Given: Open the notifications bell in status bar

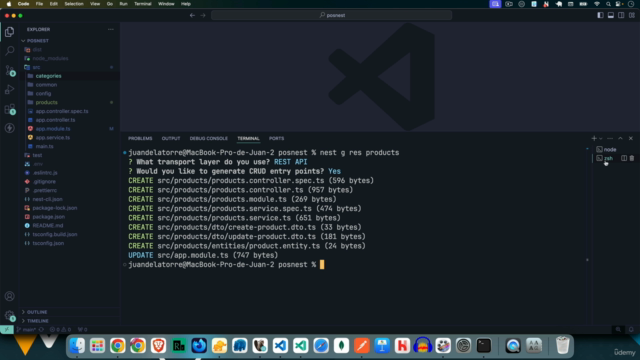Looking at the screenshot, I should click(631, 329).
